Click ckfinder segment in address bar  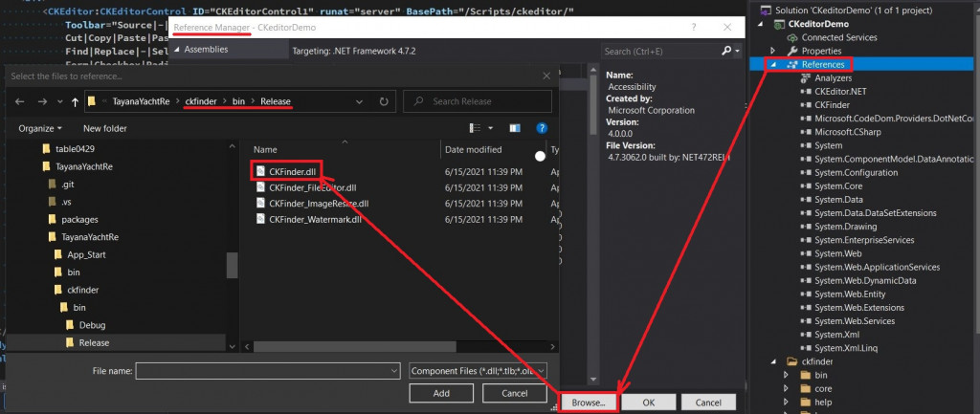click(x=201, y=101)
